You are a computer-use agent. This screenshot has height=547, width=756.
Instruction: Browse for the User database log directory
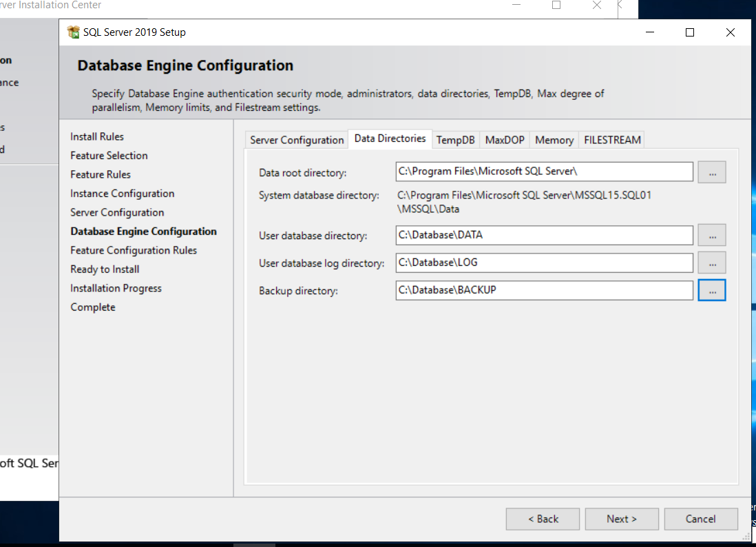[712, 263]
